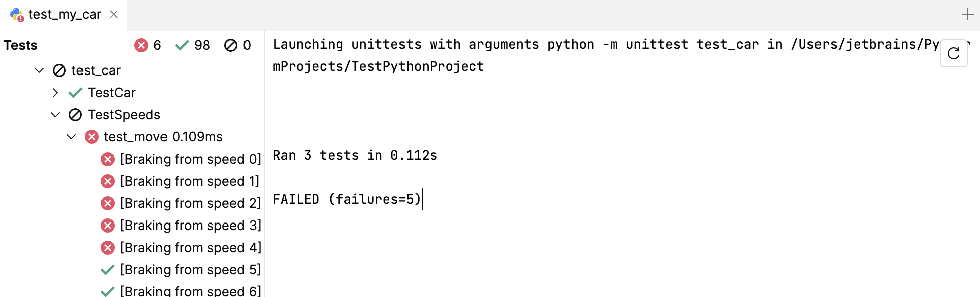Click the rerun tests icon in the console
Screen dimensions: 980x297
pos(954,54)
